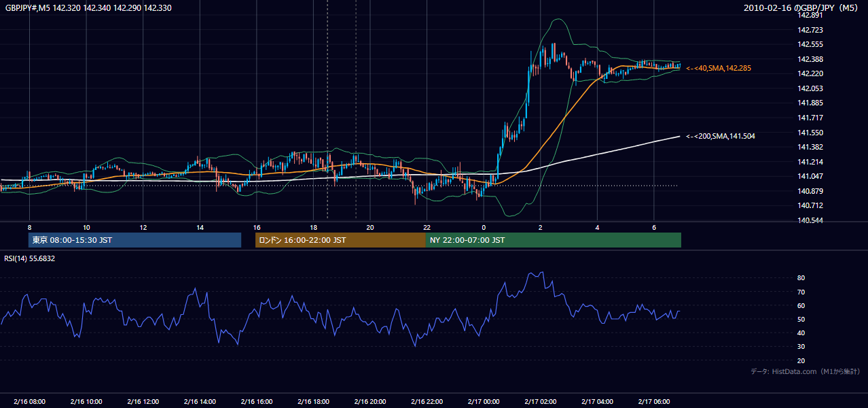Click hour tick 8 under the price chart
This screenshot has height=408, width=868.
(x=29, y=227)
